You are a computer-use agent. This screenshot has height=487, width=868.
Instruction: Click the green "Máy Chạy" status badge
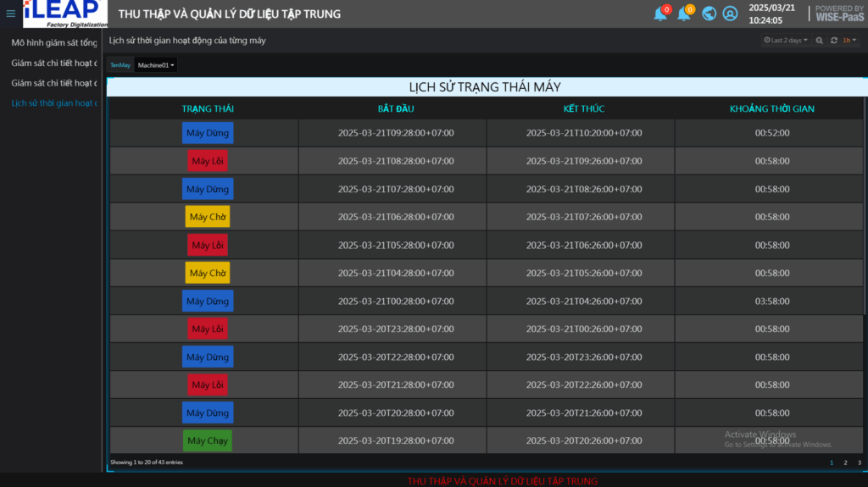coord(208,440)
